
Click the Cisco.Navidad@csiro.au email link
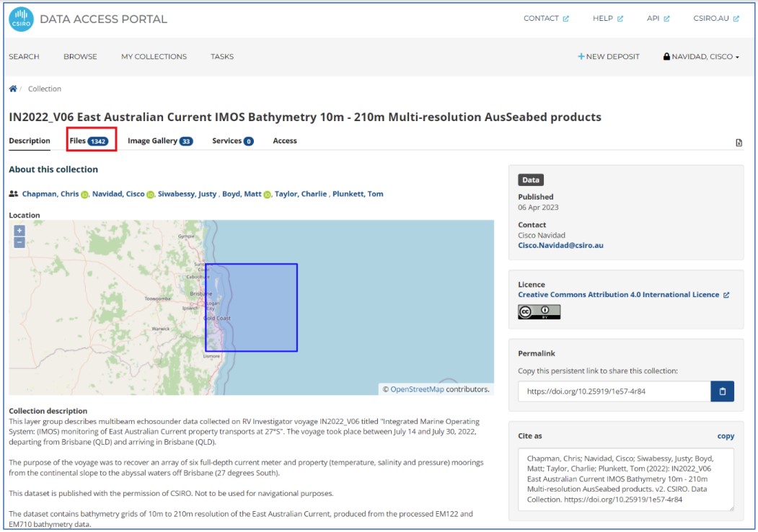[560, 245]
